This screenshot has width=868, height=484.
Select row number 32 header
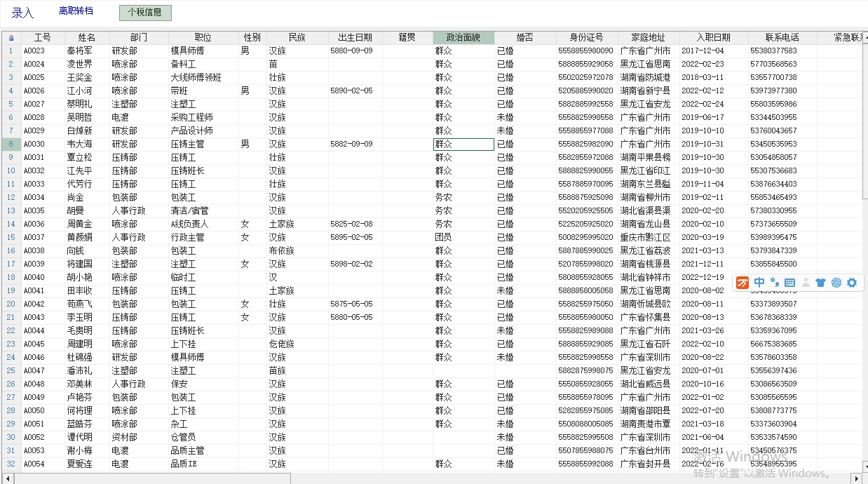[x=11, y=464]
